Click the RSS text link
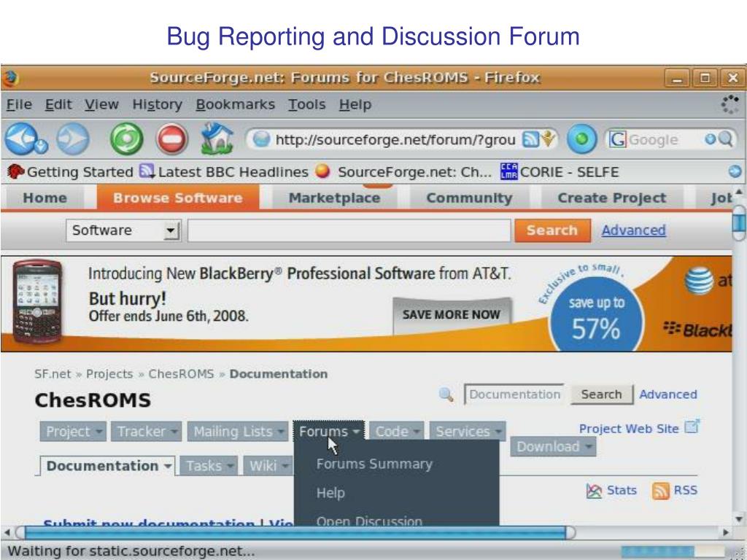The image size is (747, 560). pos(686,491)
